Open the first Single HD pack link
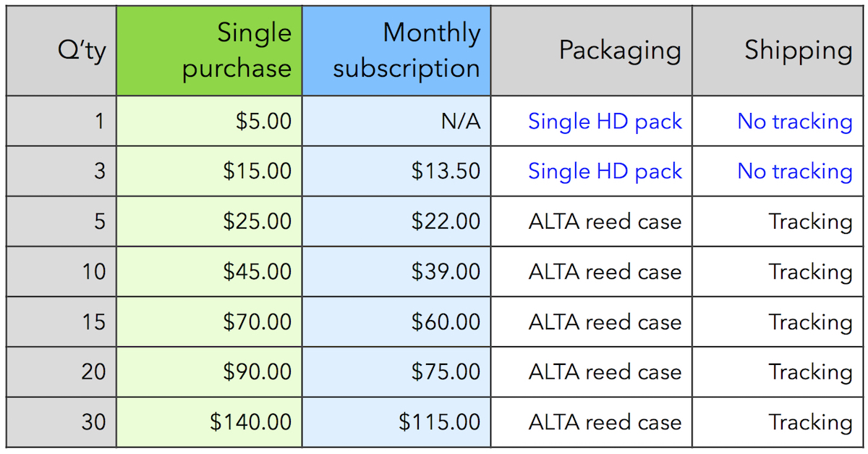The height and width of the screenshot is (454, 868). (x=605, y=122)
